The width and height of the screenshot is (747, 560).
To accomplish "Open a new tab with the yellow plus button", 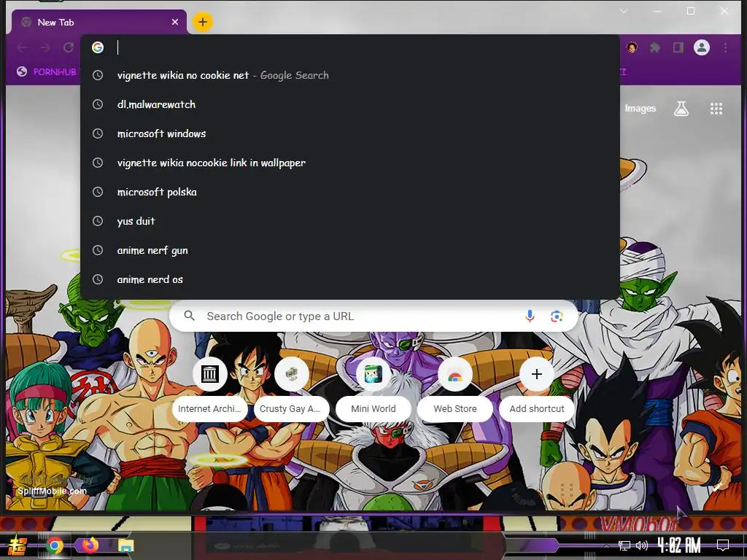I will click(x=203, y=22).
